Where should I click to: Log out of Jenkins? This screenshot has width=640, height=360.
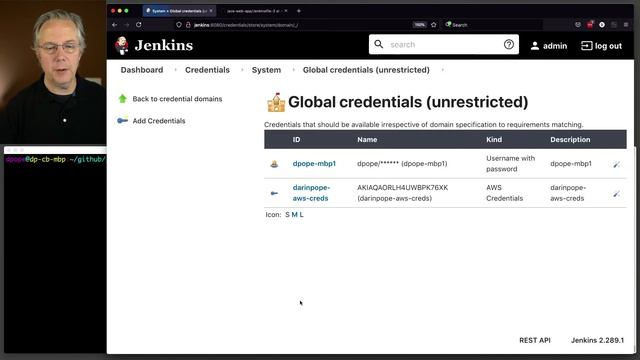coord(602,46)
